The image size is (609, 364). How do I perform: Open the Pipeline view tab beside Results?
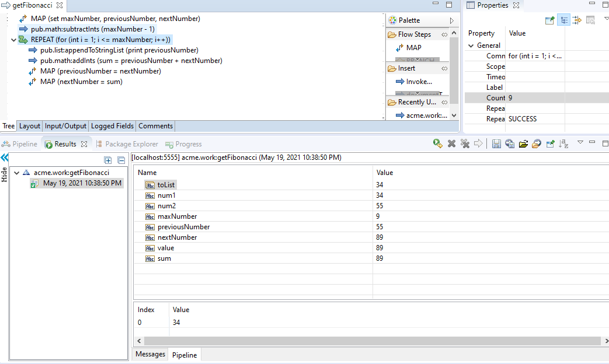19,144
